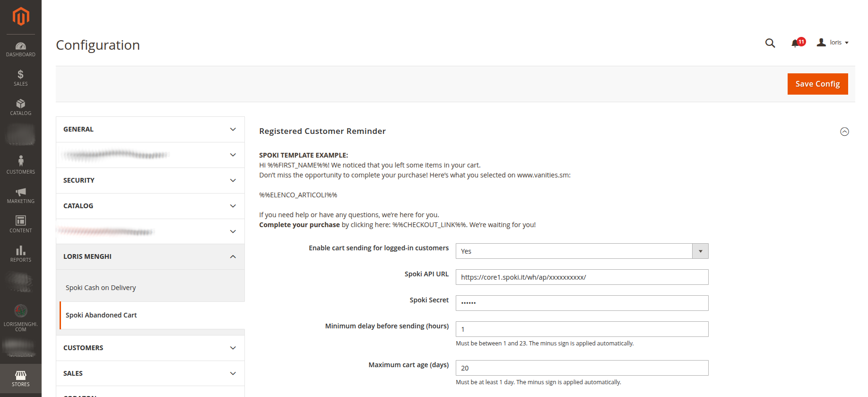The image size is (868, 397).
Task: Collapse the Registered Customer Reminder section
Action: pyautogui.click(x=844, y=132)
